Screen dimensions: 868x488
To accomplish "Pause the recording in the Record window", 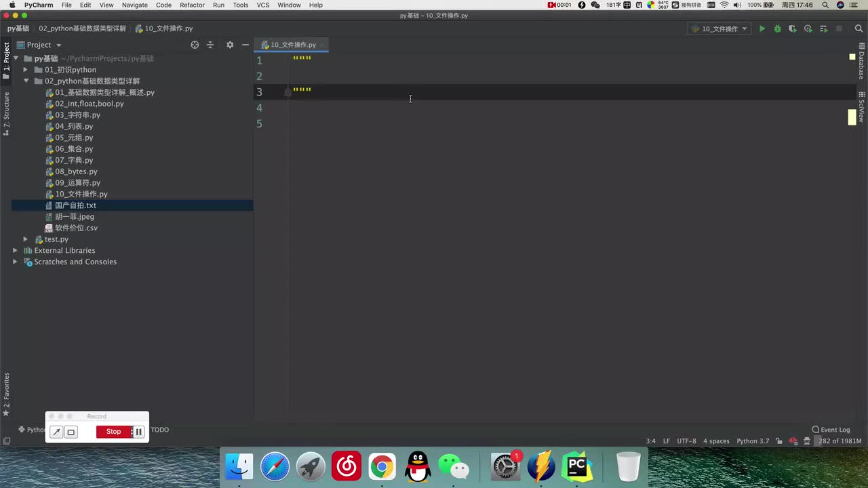I will pyautogui.click(x=138, y=432).
